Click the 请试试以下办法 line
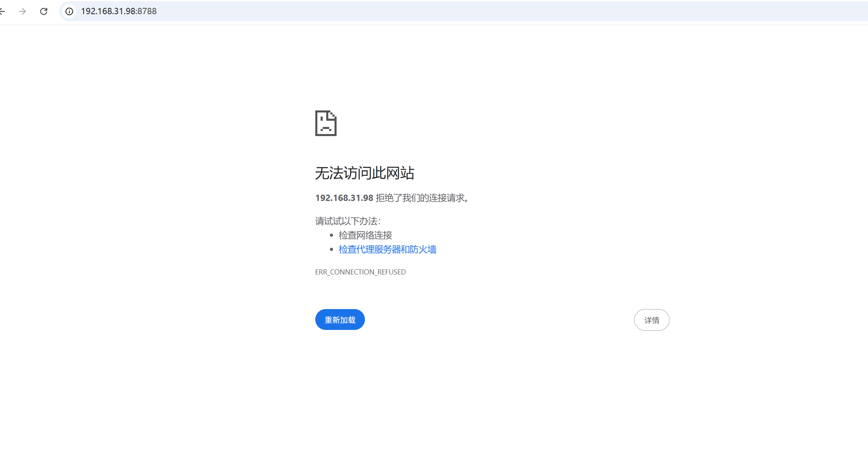This screenshot has width=868, height=453. [x=348, y=221]
